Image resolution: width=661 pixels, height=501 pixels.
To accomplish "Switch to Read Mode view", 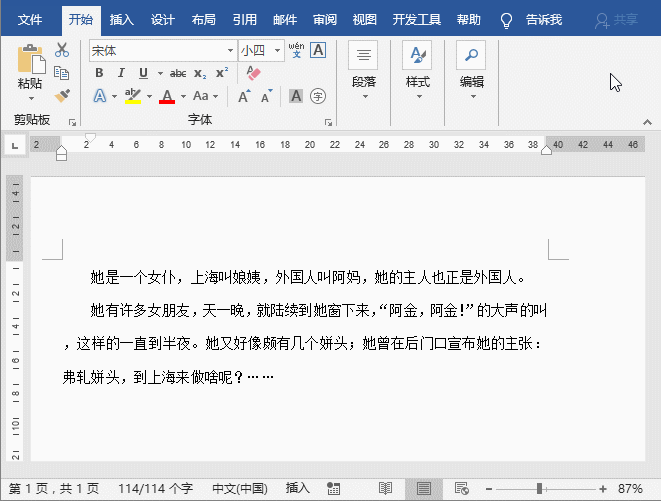I will pyautogui.click(x=385, y=489).
